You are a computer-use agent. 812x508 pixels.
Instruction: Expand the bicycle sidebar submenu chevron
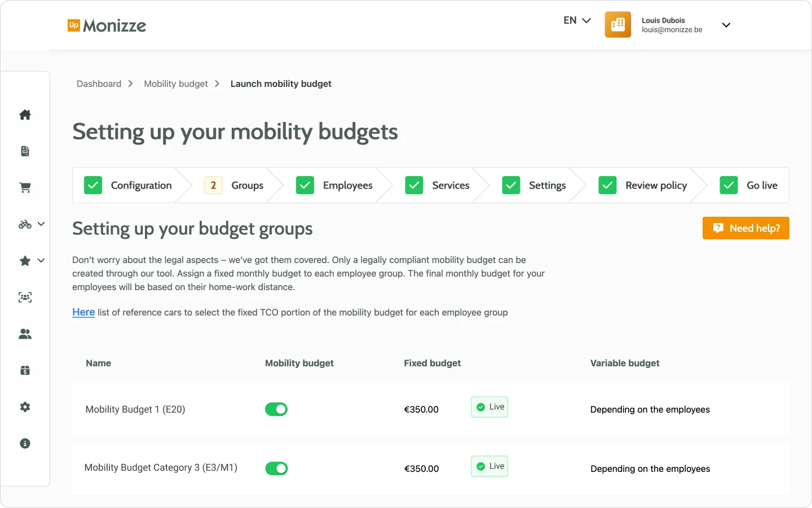(x=41, y=224)
